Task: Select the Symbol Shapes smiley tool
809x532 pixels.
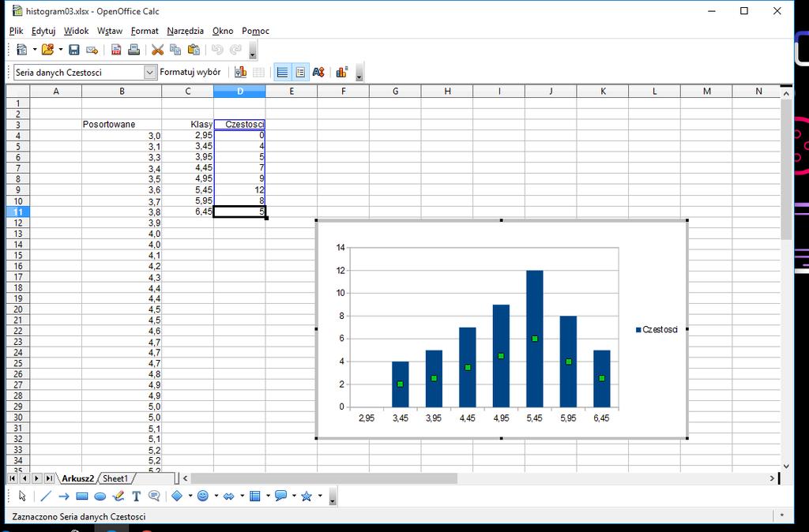Action: coord(203,496)
